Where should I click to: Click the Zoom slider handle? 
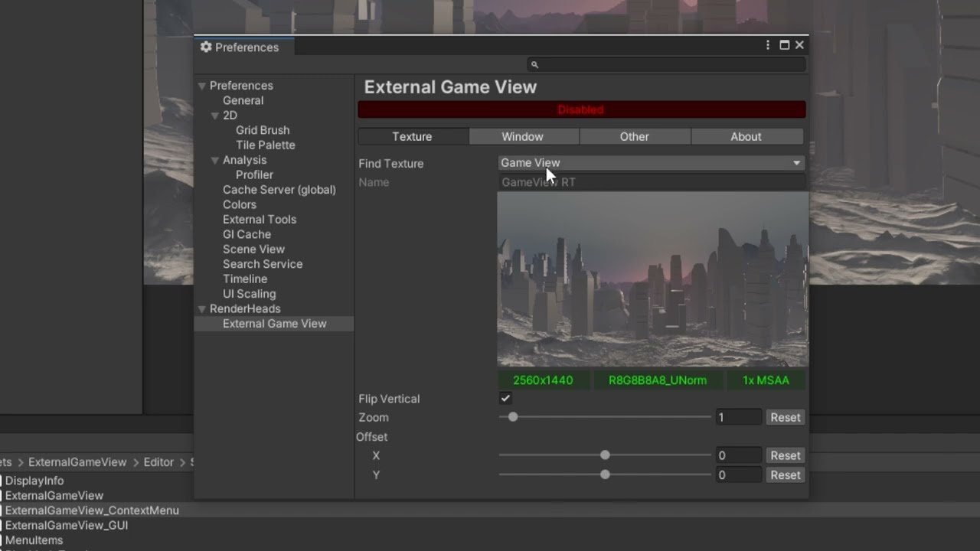(x=513, y=417)
